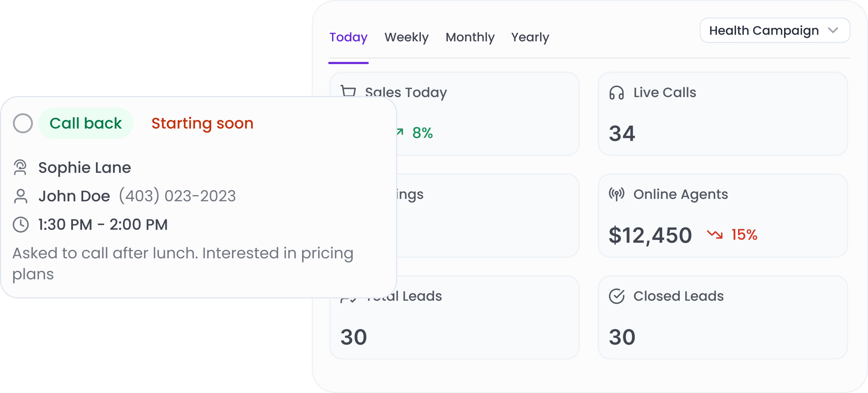868x393 pixels.
Task: Open the Health Campaign selector
Action: click(x=774, y=30)
